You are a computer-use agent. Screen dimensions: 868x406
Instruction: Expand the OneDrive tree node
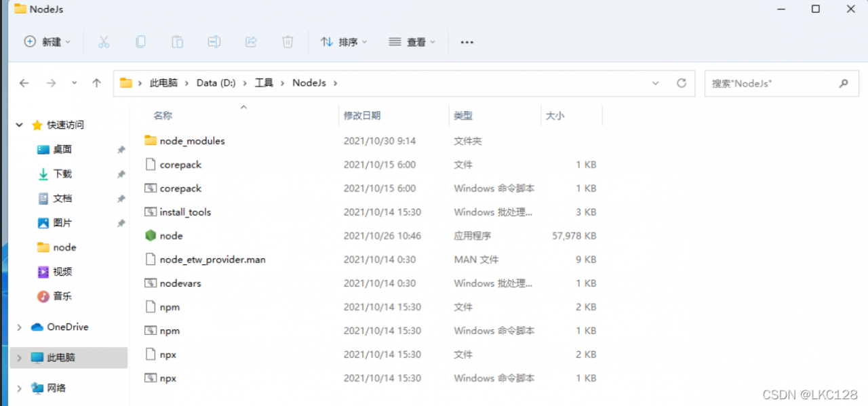click(20, 327)
